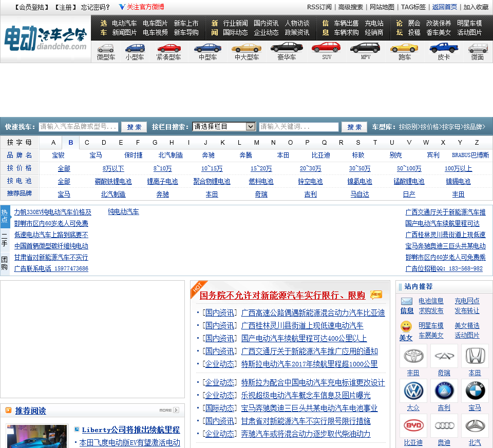
Task: Open the 豪华车 black car icon
Action: [287, 47]
